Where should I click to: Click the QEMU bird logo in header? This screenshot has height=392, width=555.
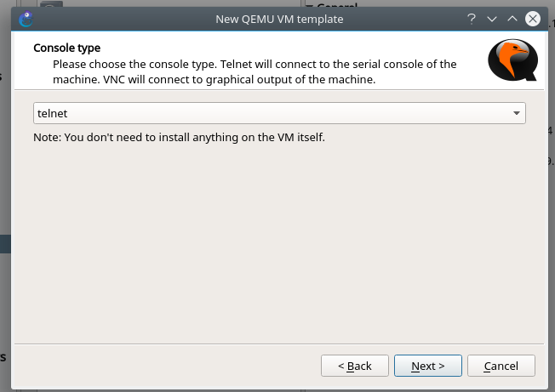[x=512, y=62]
